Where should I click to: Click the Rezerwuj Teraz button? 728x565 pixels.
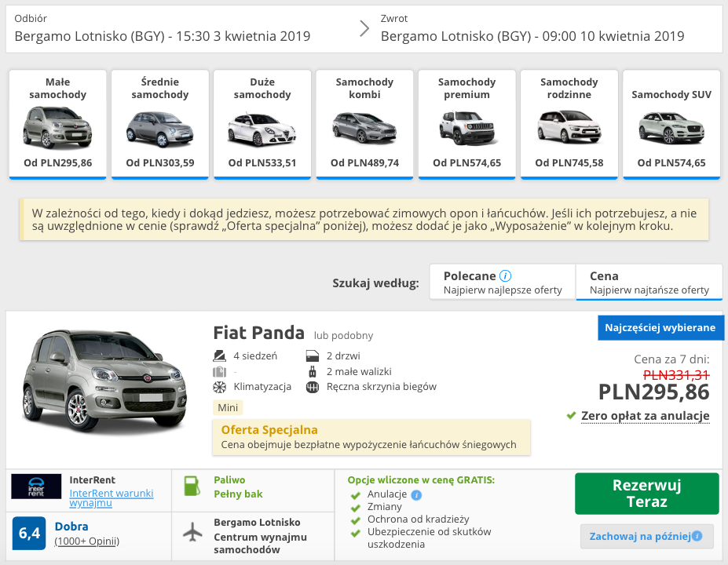pos(647,494)
